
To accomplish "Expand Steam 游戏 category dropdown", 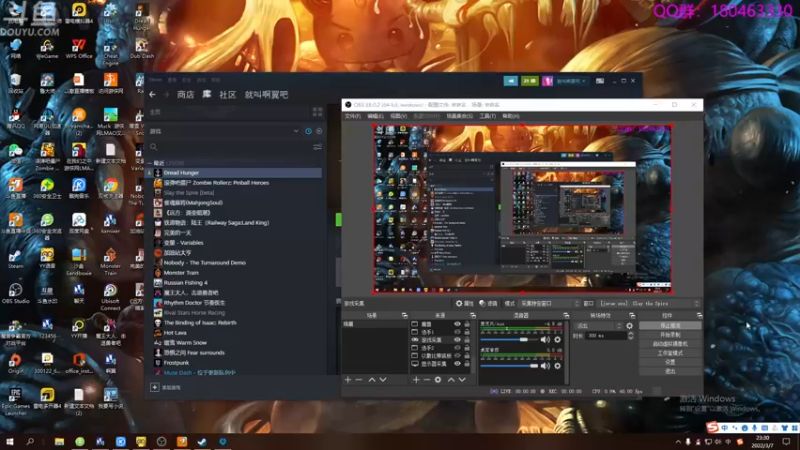I will (x=296, y=131).
